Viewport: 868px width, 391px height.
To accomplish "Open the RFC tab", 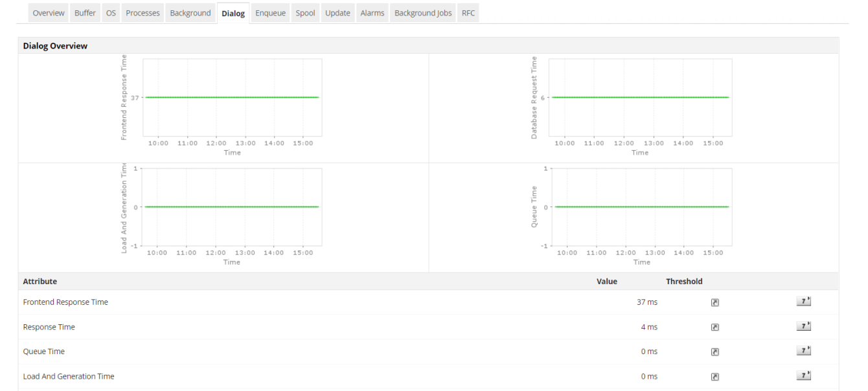I will (x=468, y=12).
